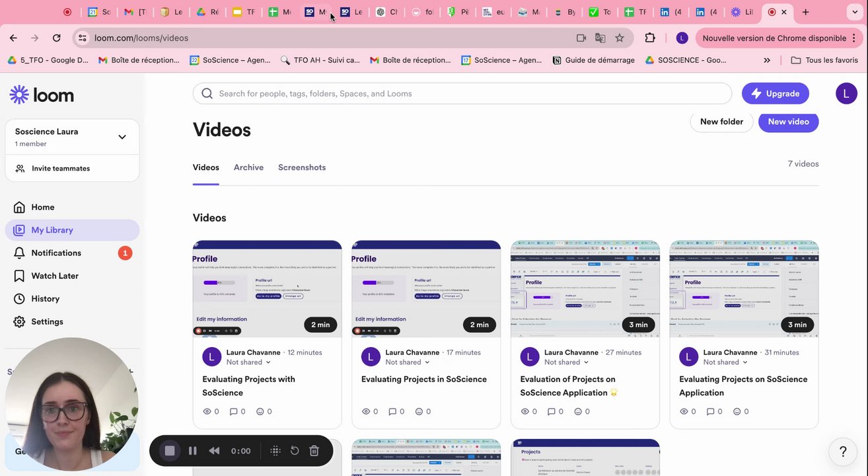Click the Home sidebar icon

pos(20,207)
